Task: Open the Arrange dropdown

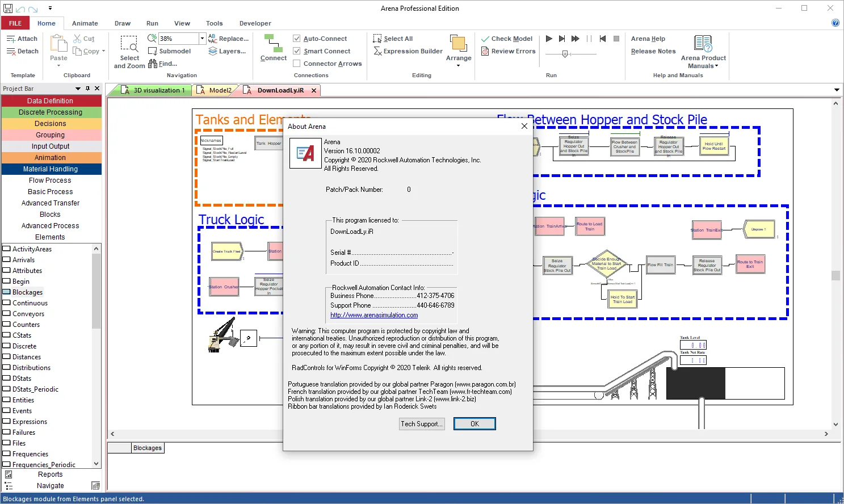Action: point(459,51)
